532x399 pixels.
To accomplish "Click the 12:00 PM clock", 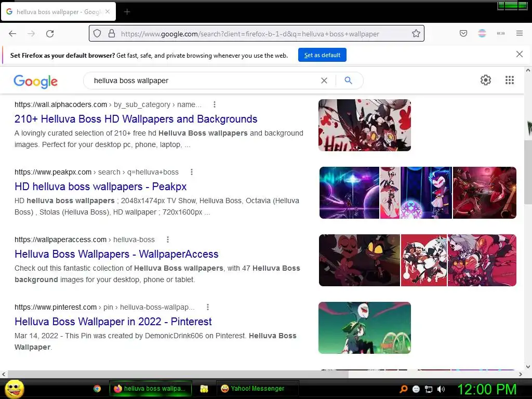I will [x=487, y=389].
